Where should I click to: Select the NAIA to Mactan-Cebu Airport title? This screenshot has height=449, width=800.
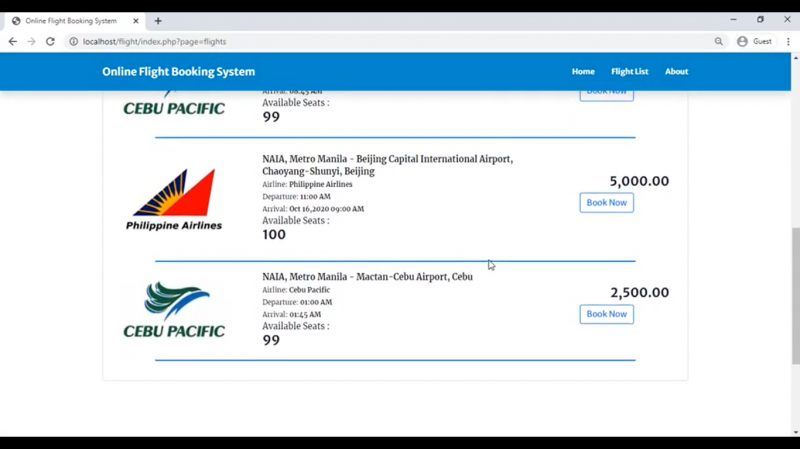pyautogui.click(x=367, y=277)
